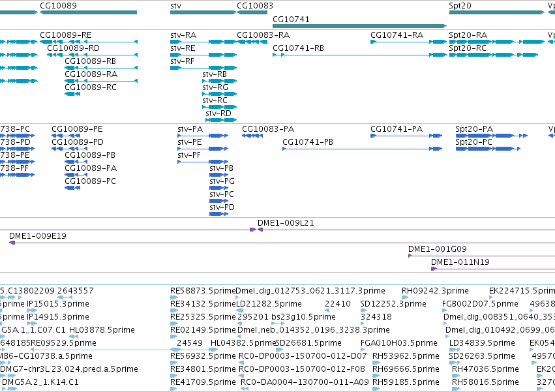Click protein CG10089-PD
The width and height of the screenshot is (555, 392).
69,149
